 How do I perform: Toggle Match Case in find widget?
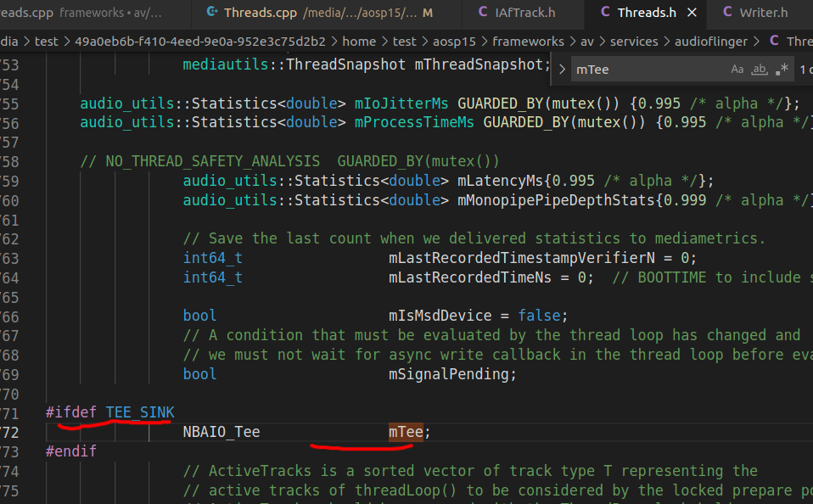737,69
